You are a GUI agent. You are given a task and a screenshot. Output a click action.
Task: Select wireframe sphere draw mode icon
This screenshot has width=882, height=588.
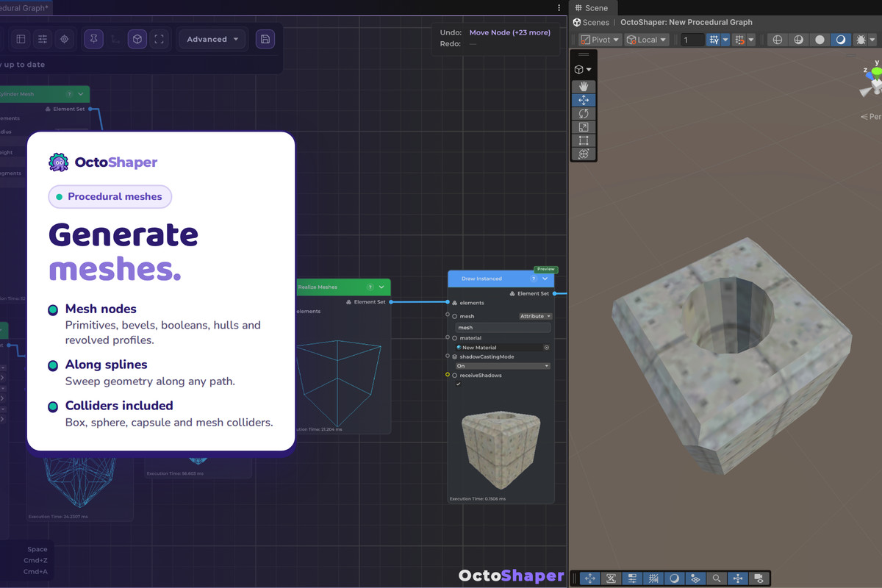778,40
